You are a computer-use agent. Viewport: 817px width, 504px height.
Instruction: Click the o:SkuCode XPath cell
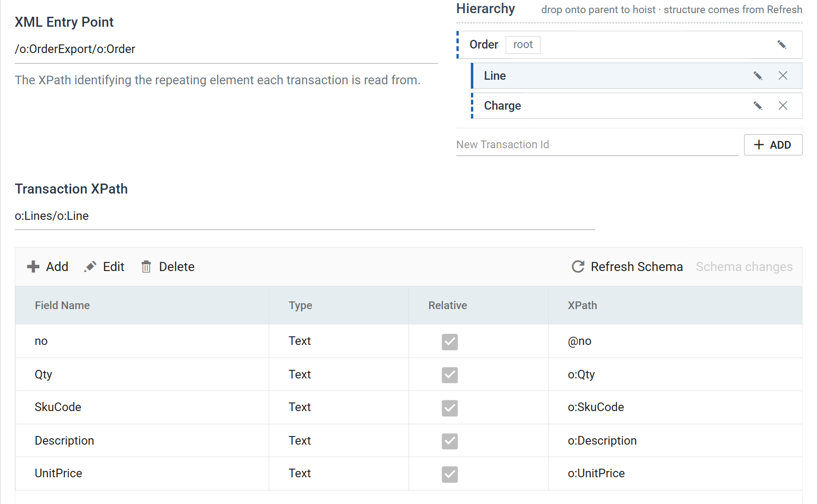(x=675, y=407)
